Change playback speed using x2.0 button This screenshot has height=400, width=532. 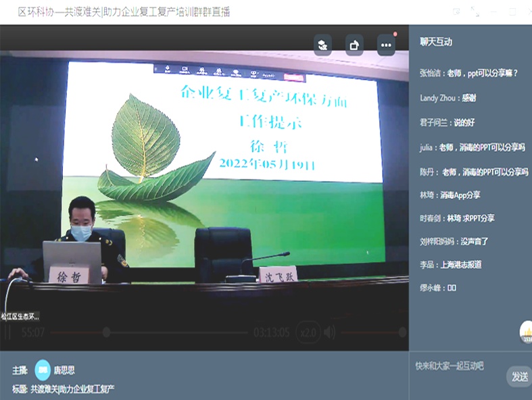(308, 332)
